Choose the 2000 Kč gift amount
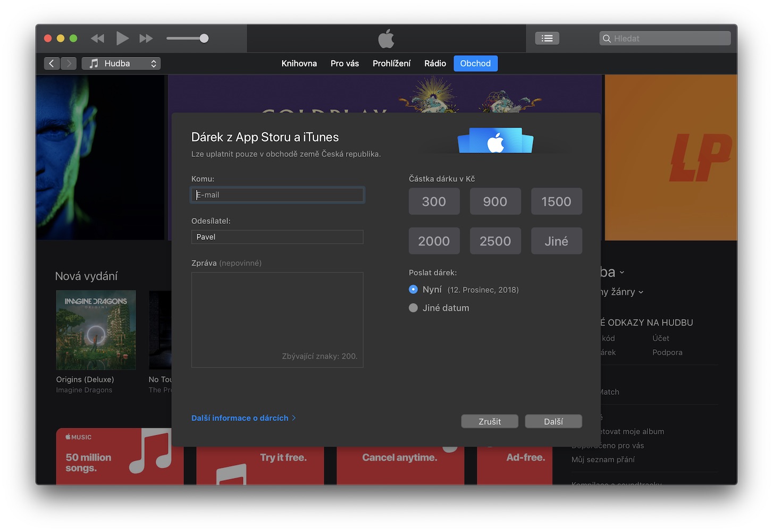773x532 pixels. coord(434,241)
